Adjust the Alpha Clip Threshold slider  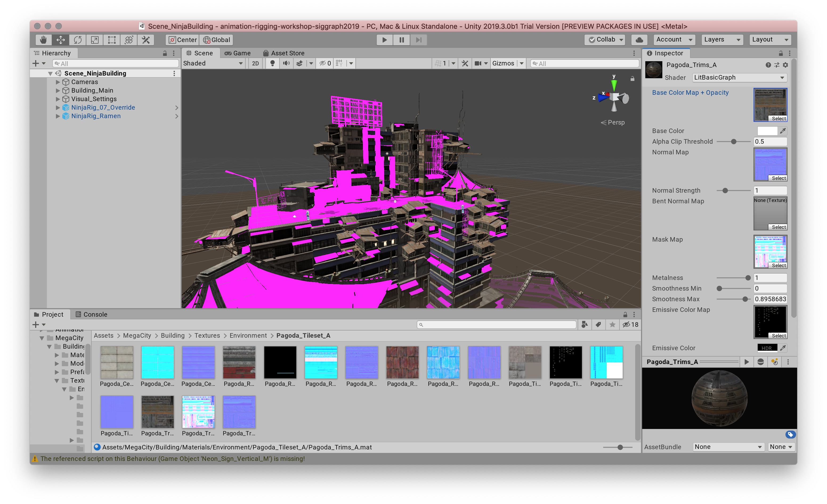pos(733,142)
